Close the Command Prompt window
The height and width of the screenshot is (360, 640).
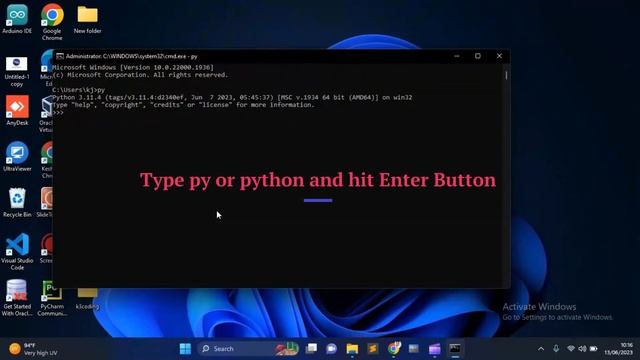coord(499,56)
